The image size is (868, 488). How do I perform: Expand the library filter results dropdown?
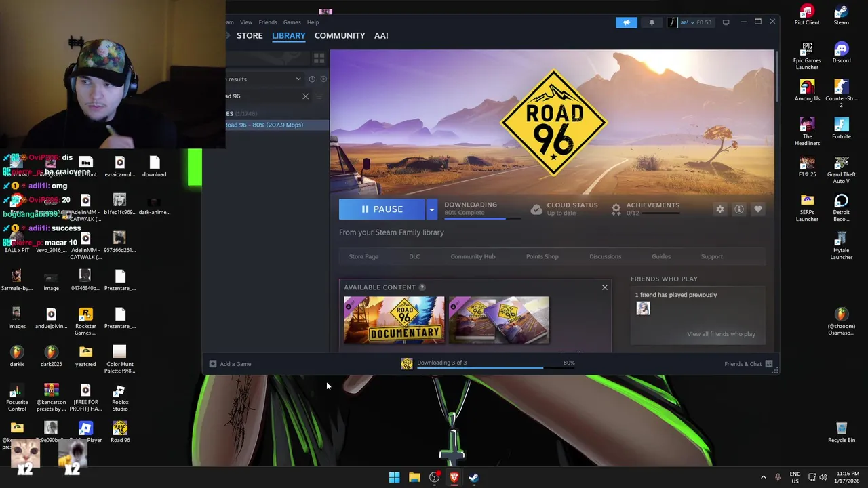(298, 79)
